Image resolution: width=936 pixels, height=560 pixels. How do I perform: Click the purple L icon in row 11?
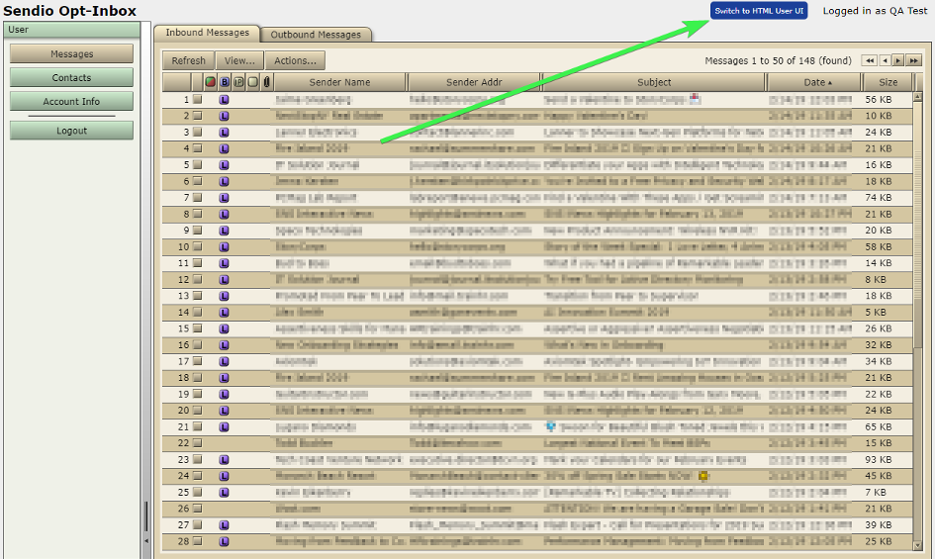(224, 263)
